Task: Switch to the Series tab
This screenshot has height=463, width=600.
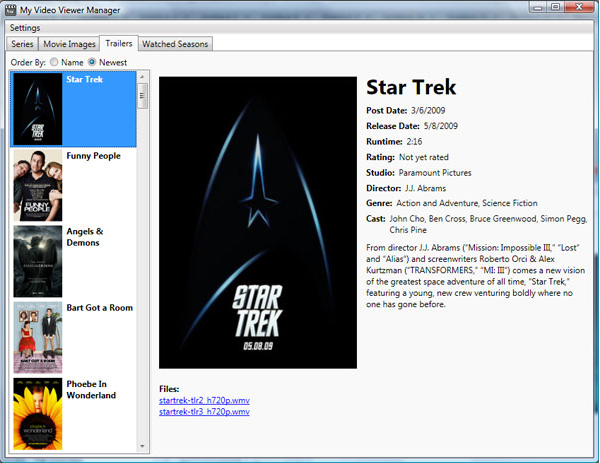Action: coord(22,44)
